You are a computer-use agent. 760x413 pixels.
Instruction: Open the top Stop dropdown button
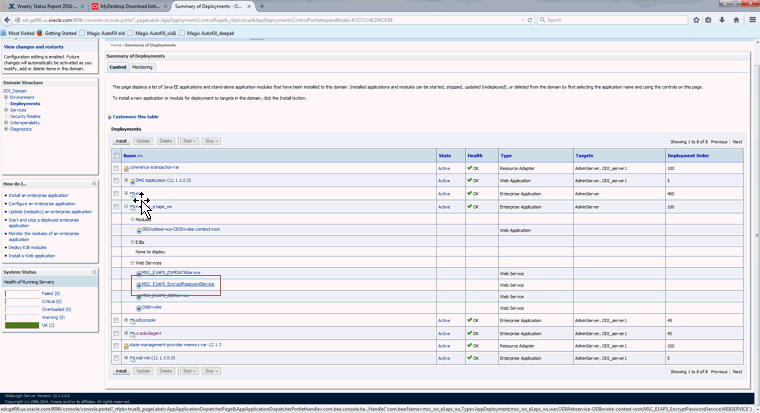click(x=211, y=141)
